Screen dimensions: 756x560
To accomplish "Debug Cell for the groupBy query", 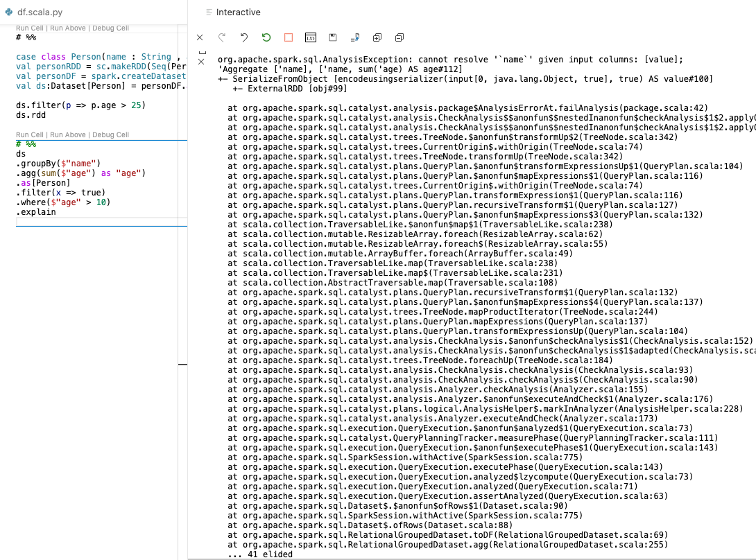I will coord(110,134).
